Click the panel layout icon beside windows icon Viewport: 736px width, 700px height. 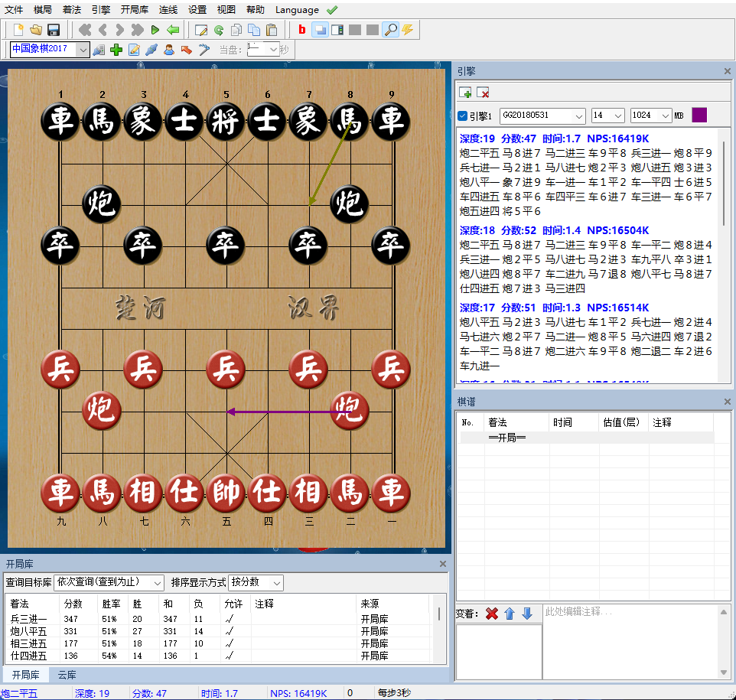click(337, 30)
